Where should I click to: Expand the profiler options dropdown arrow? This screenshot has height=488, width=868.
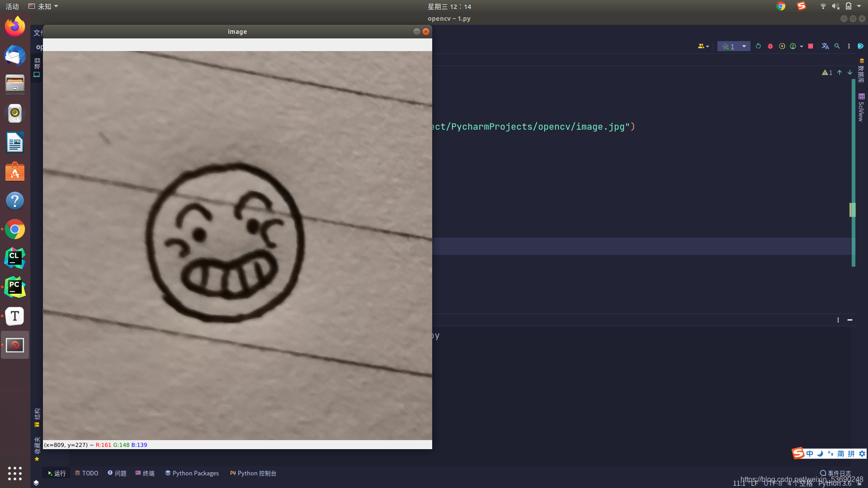point(802,46)
